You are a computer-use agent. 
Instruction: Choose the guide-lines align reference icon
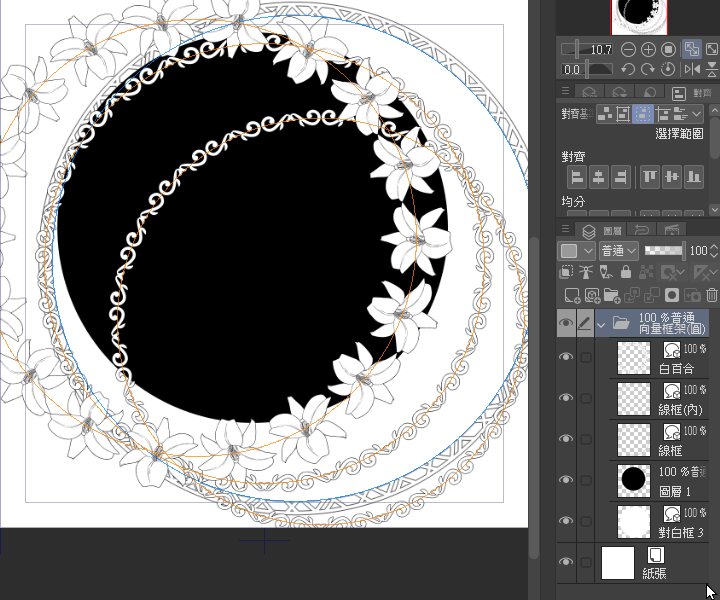[663, 113]
